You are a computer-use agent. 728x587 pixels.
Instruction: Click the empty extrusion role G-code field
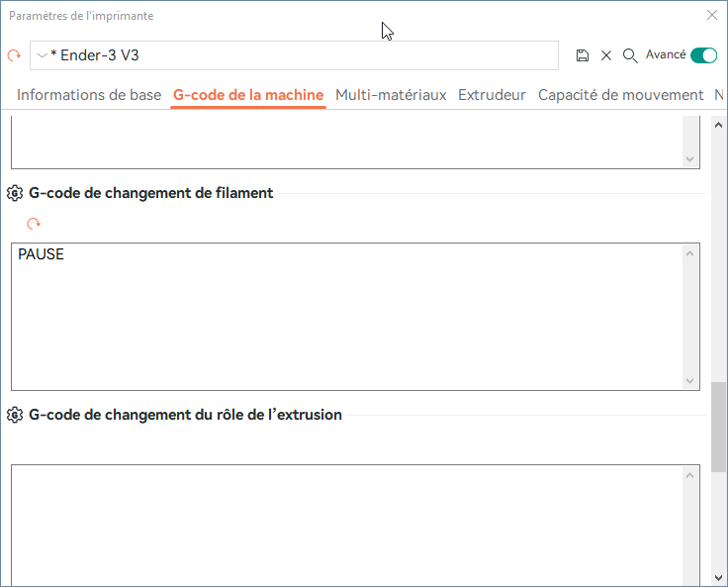coord(346,525)
